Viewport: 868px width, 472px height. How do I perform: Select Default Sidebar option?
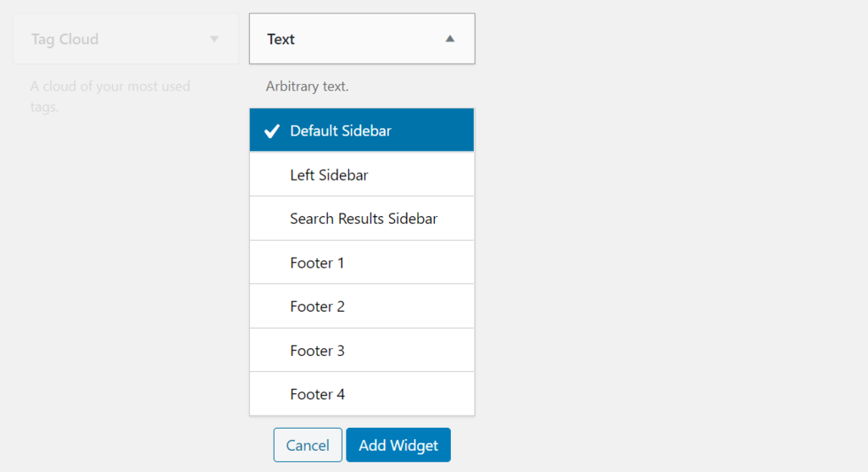pyautogui.click(x=341, y=131)
